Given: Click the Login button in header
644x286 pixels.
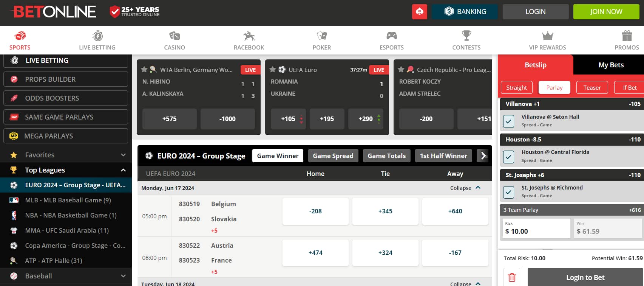Looking at the screenshot, I should [x=536, y=12].
